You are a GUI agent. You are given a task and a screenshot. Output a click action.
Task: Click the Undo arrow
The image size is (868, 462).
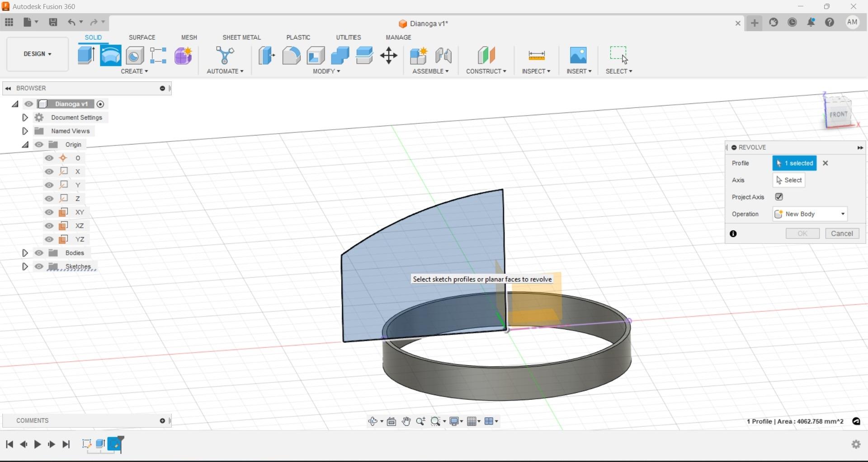pyautogui.click(x=71, y=22)
